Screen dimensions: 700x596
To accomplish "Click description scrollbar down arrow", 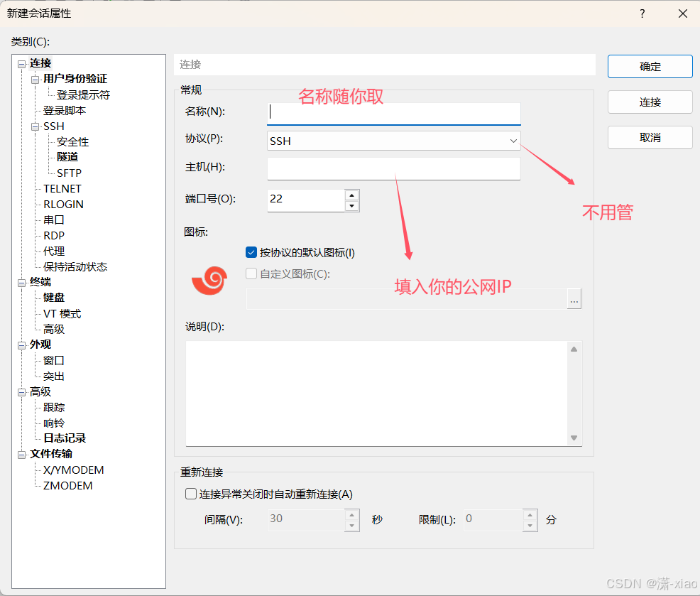I will (574, 438).
